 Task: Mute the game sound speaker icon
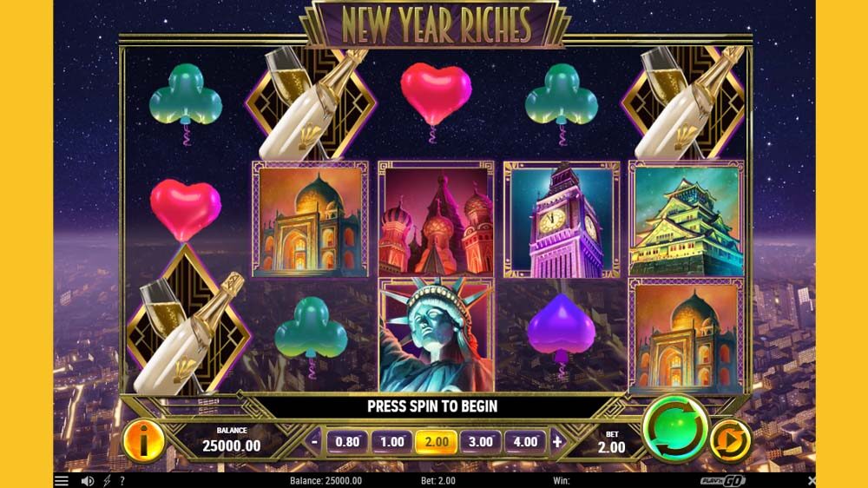pyautogui.click(x=87, y=481)
